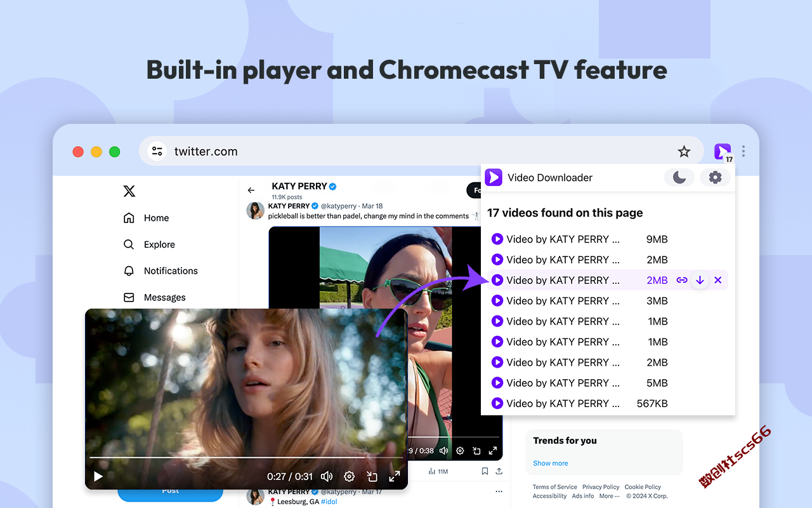Play the 9MB Katy Perry video
This screenshot has height=508, width=812.
click(497, 239)
